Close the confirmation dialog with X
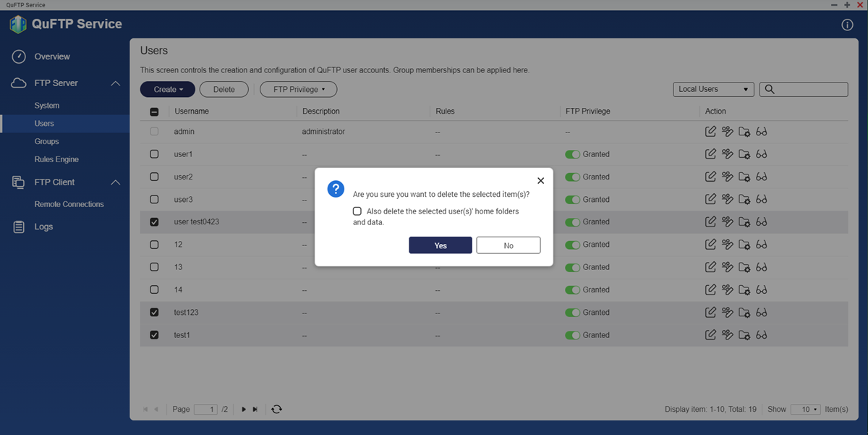The image size is (868, 435). coord(540,180)
